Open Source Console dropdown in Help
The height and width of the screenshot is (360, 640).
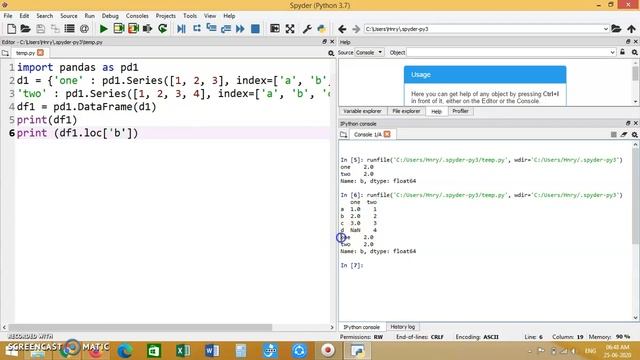coord(369,52)
